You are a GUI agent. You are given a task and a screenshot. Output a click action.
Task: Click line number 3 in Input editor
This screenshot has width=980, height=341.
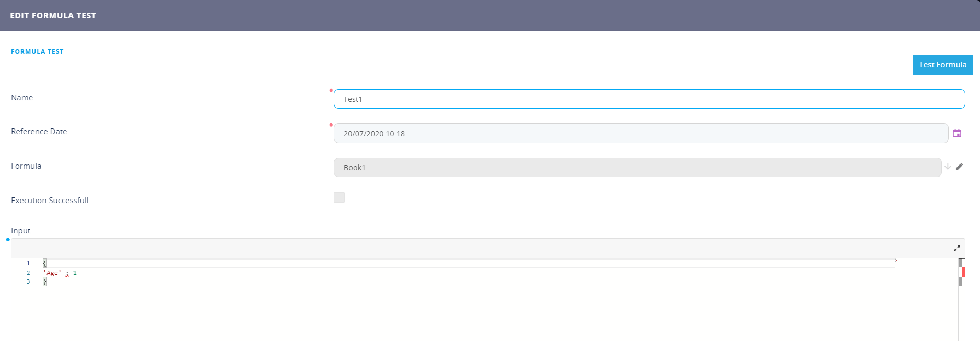[x=28, y=281]
